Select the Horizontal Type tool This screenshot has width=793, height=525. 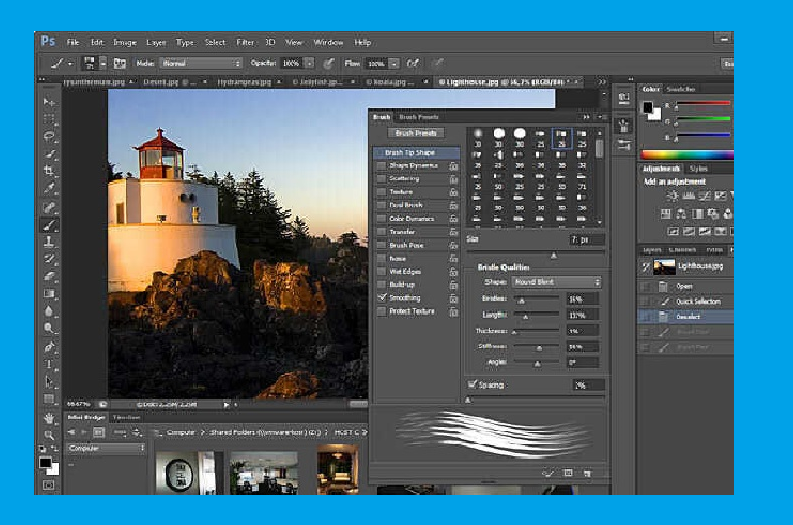pos(49,364)
